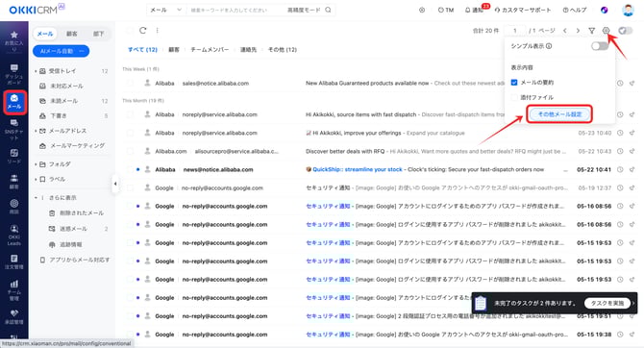Select checkbox of alisourcepro@service.alibaba email
The width and height of the screenshot is (644, 348).
(130, 151)
